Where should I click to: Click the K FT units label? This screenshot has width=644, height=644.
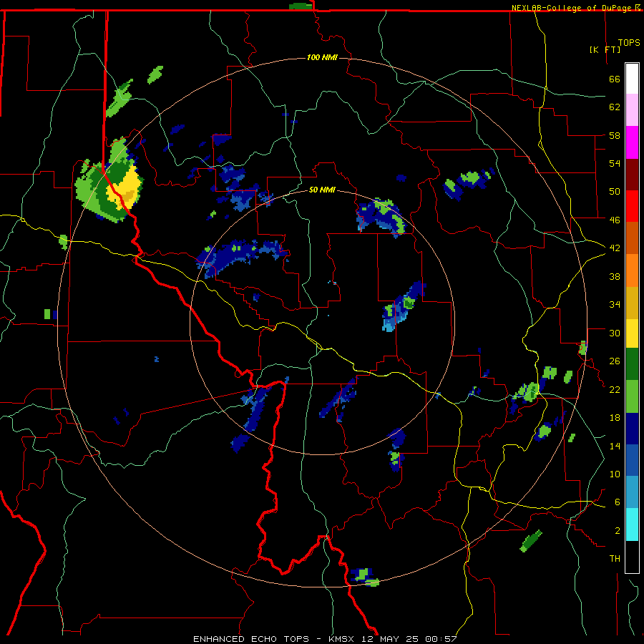coord(605,49)
